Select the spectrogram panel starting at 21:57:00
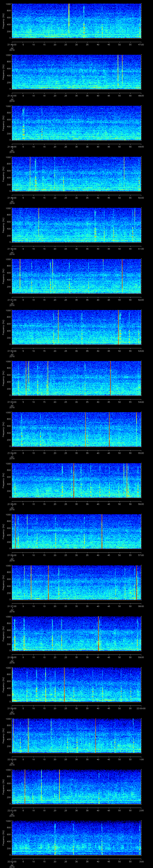This screenshot has height=868, width=153. click(x=77, y=582)
